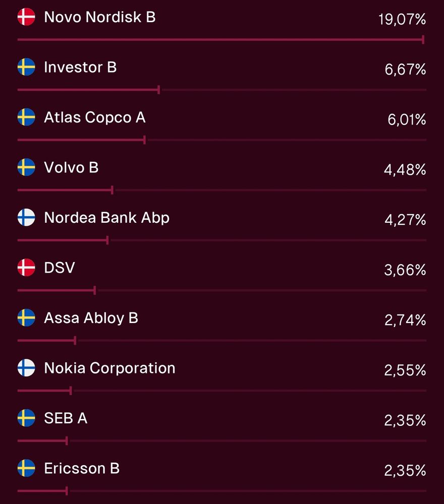
Task: Tap the Finnish flag next to Nordea Bank Abp
Action: (x=26, y=218)
